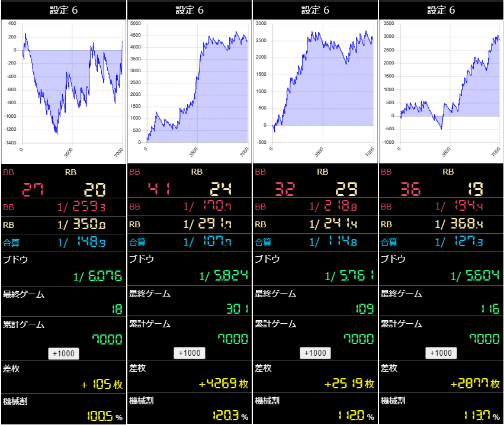504x425 pixels.
Task: Select the BB probability 1/170.7
Action: click(207, 206)
